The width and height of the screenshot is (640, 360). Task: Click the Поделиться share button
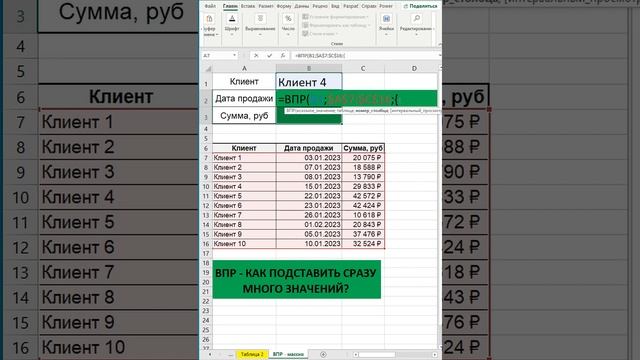[420, 6]
